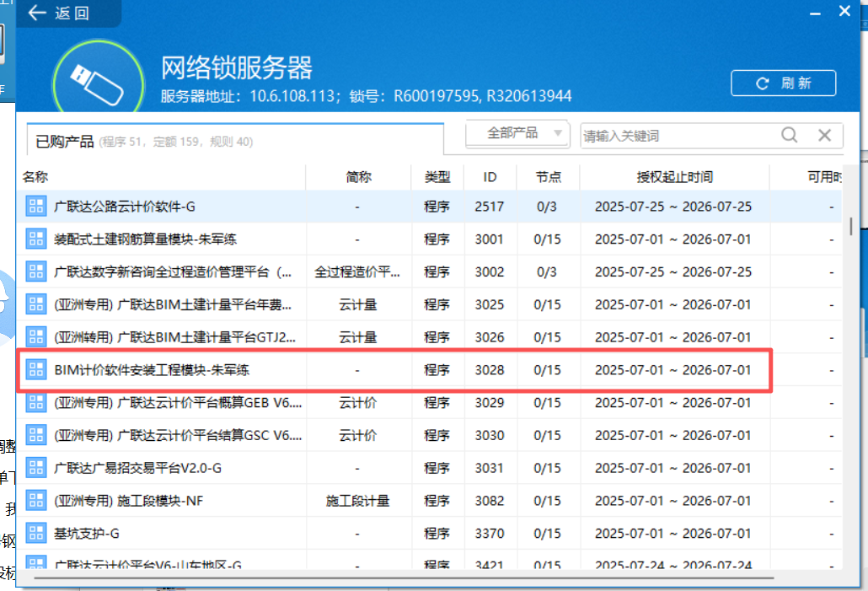
Task: Select the (亚洲专用) 施工段模块-NF name
Action: [x=128, y=501]
